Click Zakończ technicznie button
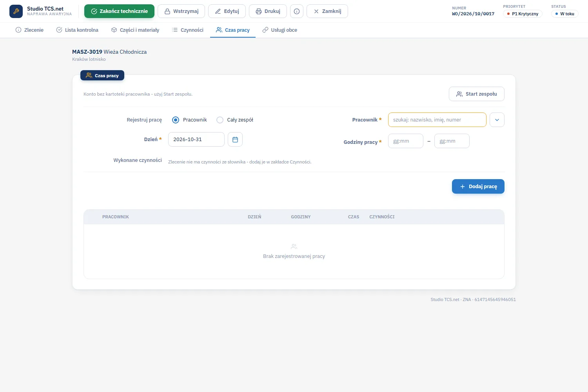 click(119, 11)
